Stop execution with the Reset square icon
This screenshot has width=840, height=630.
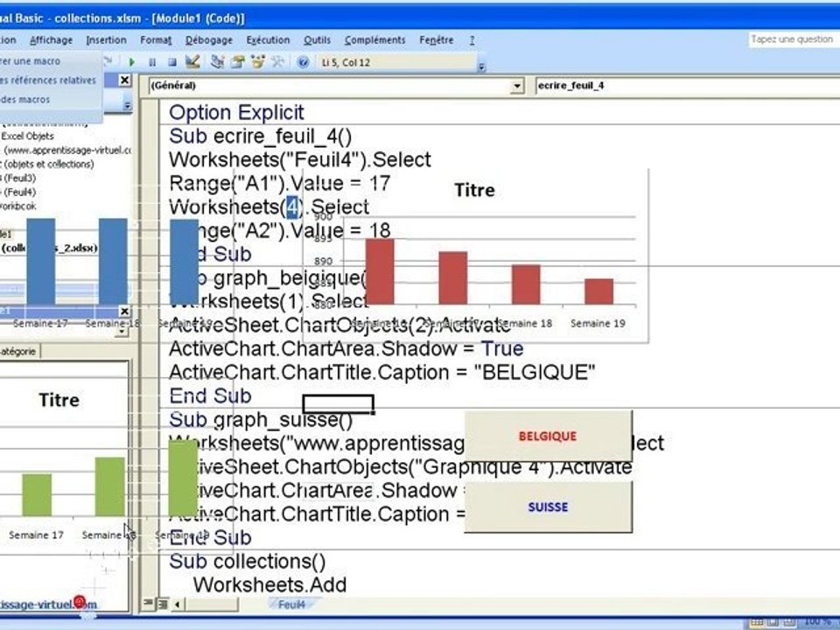pos(172,62)
